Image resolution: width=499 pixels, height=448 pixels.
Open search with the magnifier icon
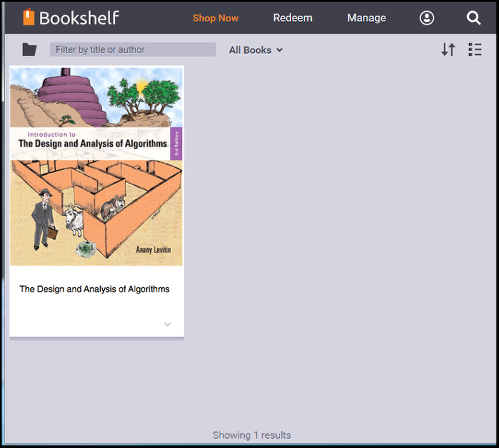474,18
